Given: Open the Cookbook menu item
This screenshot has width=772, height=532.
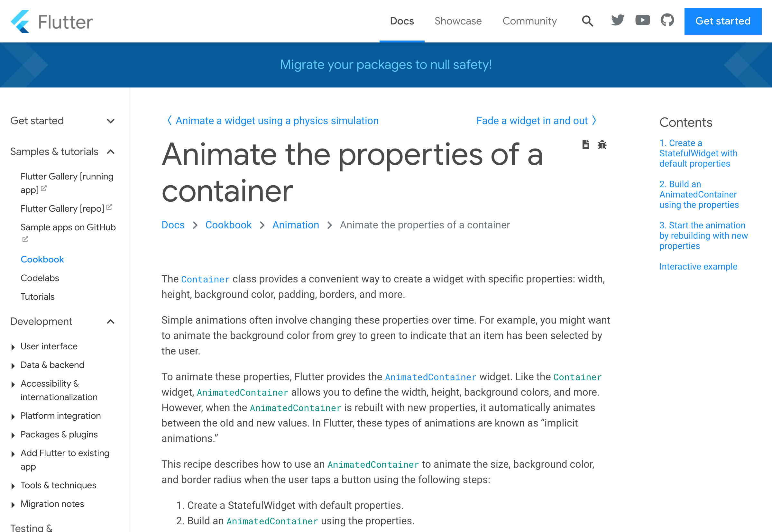Looking at the screenshot, I should coord(41,259).
